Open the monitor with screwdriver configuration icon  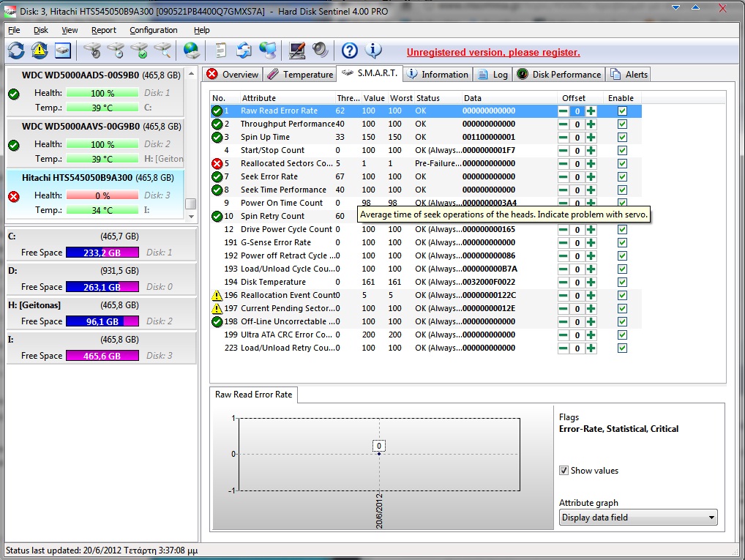pyautogui.click(x=297, y=51)
